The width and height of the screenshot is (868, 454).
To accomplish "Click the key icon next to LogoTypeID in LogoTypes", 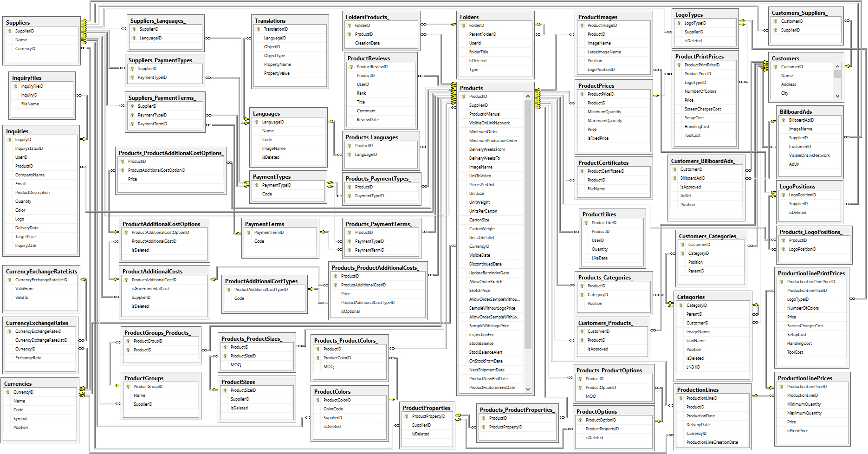I will click(x=679, y=23).
